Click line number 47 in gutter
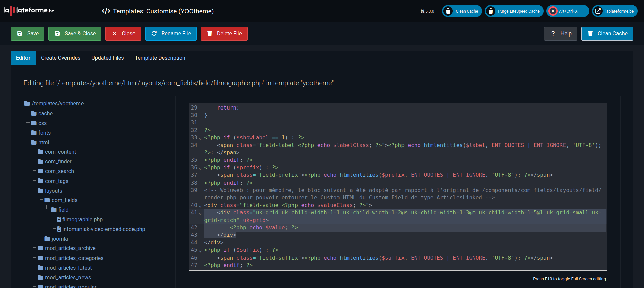This screenshot has width=644, height=288. click(x=194, y=265)
